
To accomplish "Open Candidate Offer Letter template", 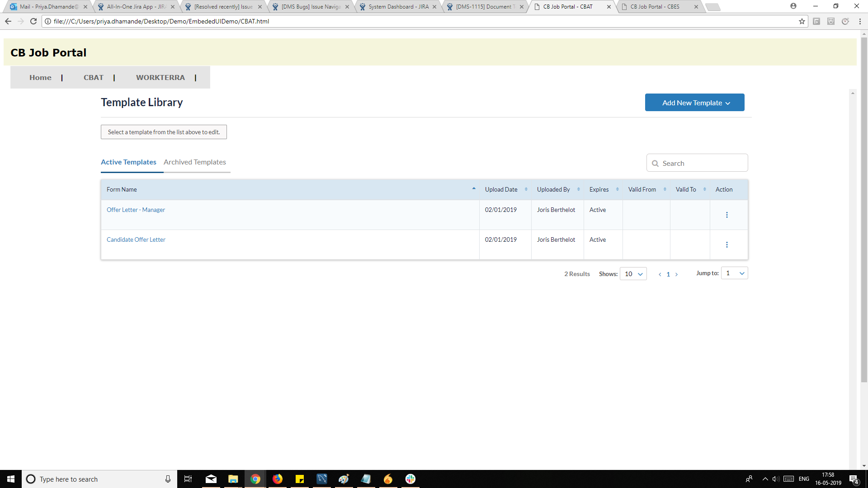I will click(x=136, y=240).
